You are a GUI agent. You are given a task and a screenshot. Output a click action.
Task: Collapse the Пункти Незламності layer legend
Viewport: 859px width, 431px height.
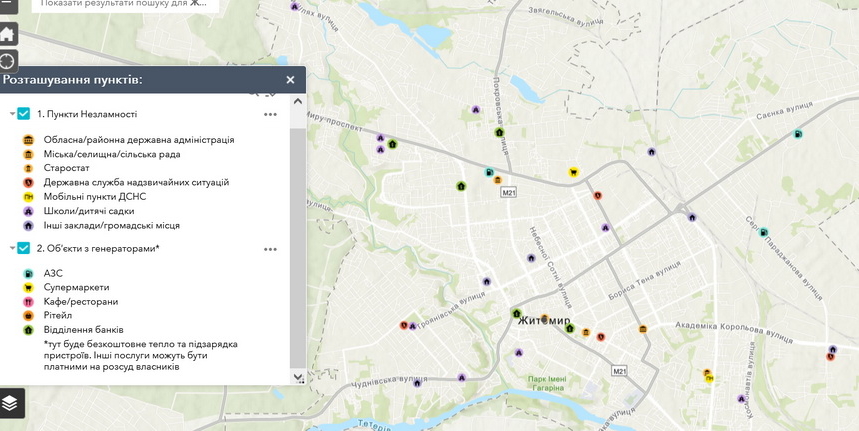click(12, 114)
